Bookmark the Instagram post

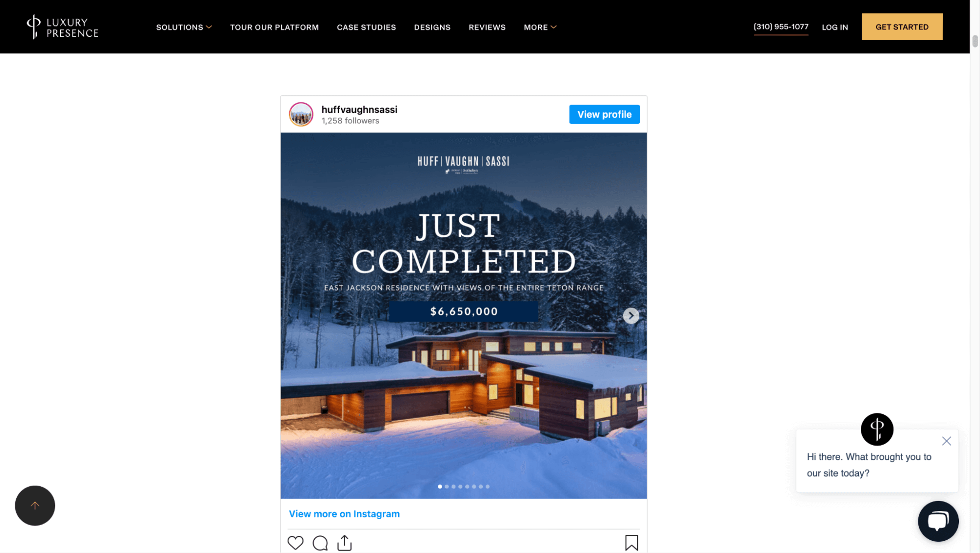click(x=631, y=543)
